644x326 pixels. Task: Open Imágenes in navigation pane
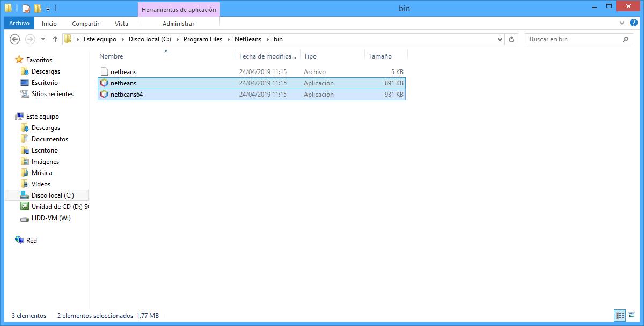[45, 162]
